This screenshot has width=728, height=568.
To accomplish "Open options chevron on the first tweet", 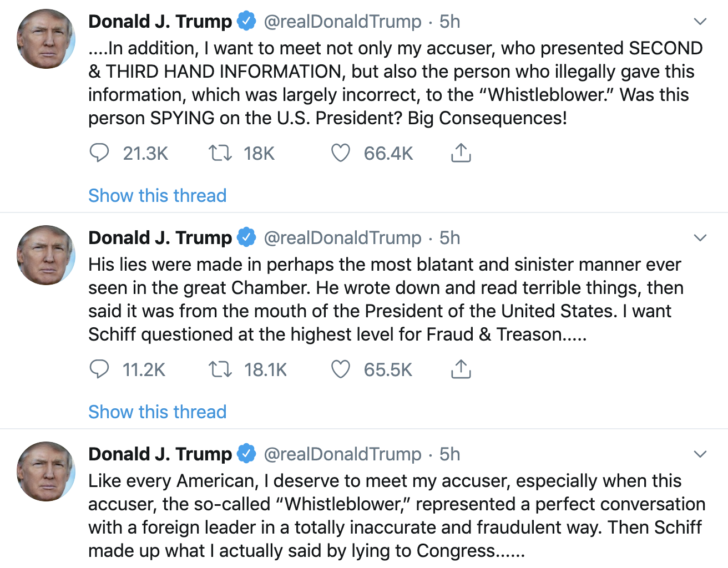I will 700,22.
